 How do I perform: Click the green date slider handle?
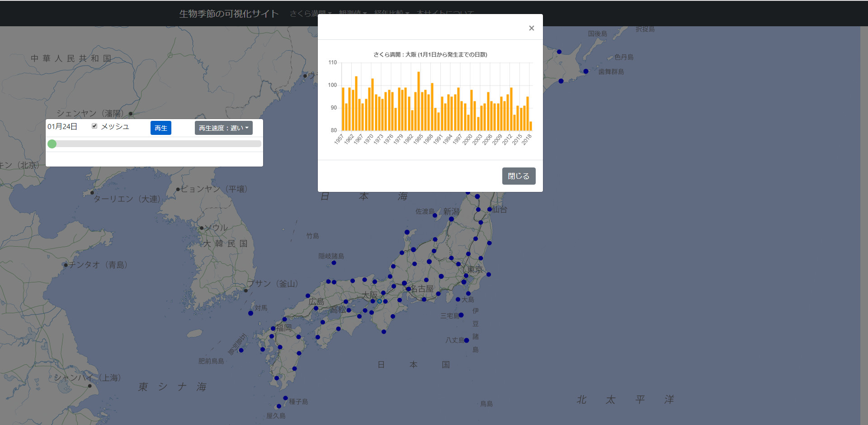point(52,144)
